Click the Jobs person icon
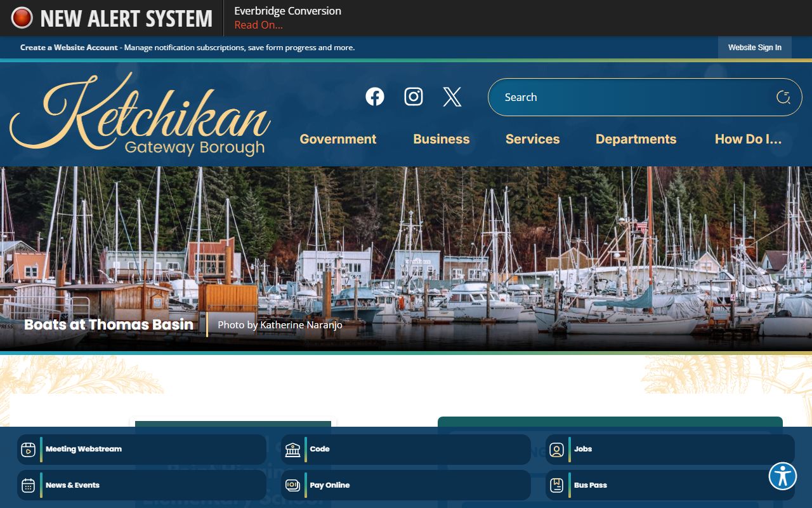The height and width of the screenshot is (508, 812). tap(556, 450)
